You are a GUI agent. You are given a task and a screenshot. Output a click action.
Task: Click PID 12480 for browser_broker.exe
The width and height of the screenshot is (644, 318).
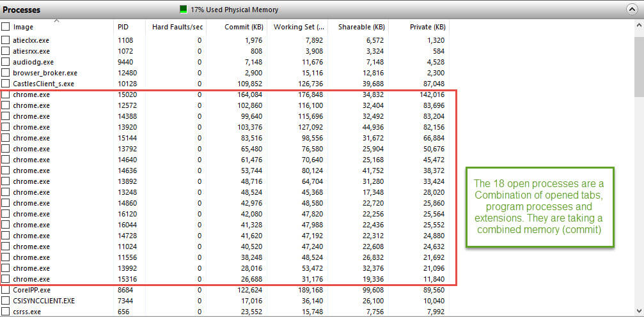(127, 73)
